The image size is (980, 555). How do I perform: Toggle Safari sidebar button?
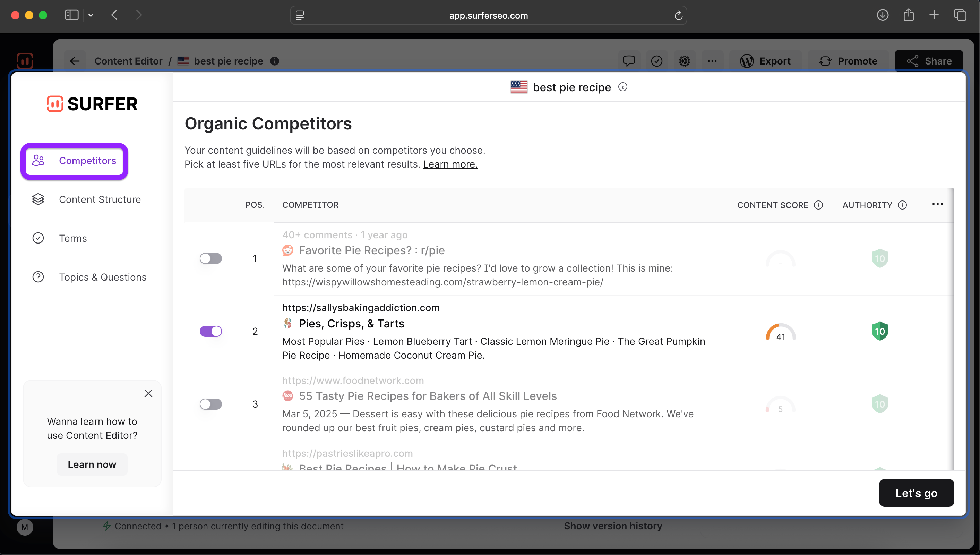72,15
